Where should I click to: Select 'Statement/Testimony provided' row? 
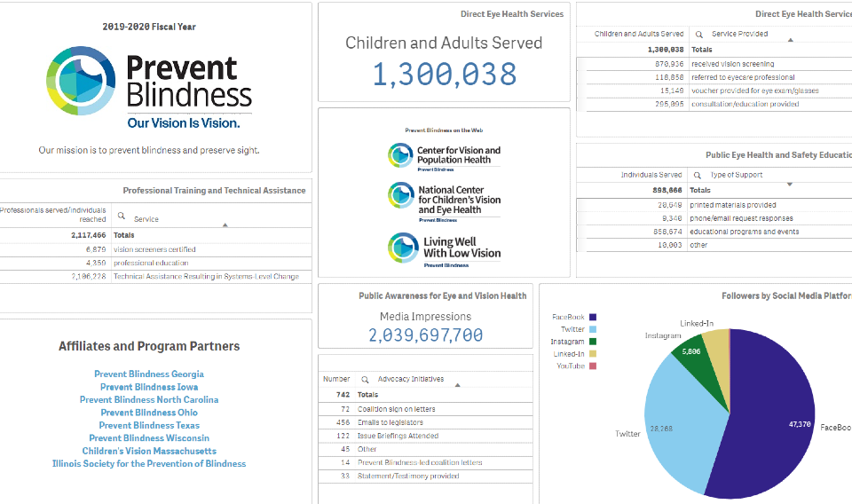click(x=425, y=476)
